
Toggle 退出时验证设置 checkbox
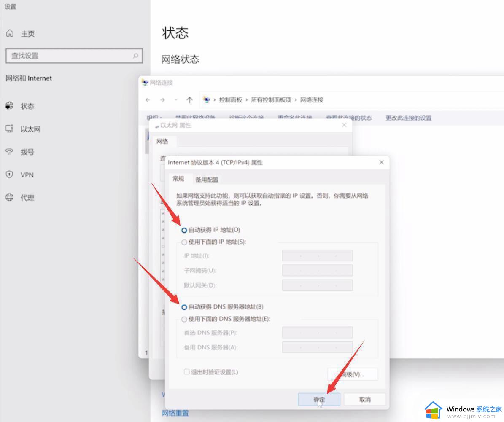coord(186,372)
